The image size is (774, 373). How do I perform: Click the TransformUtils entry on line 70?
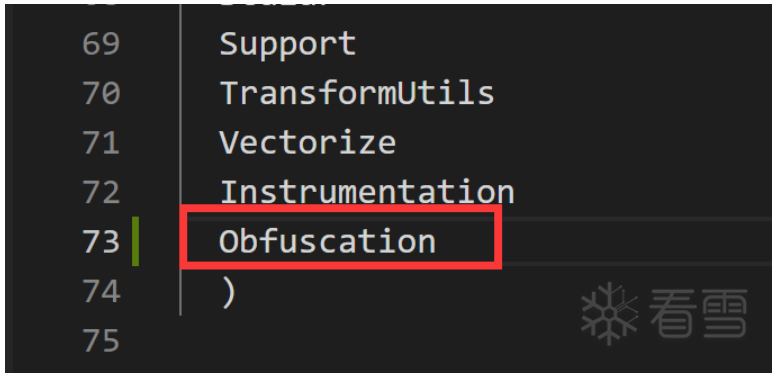point(357,93)
